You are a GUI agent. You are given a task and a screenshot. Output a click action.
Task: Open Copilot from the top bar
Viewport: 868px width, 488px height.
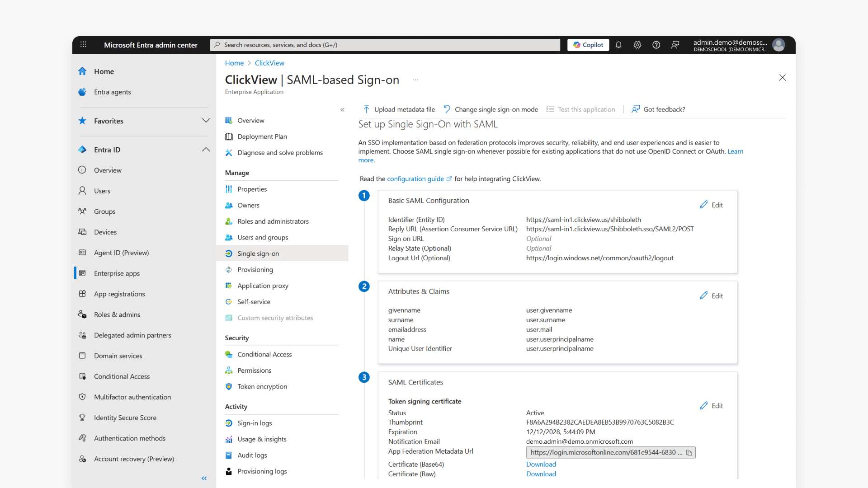click(588, 45)
